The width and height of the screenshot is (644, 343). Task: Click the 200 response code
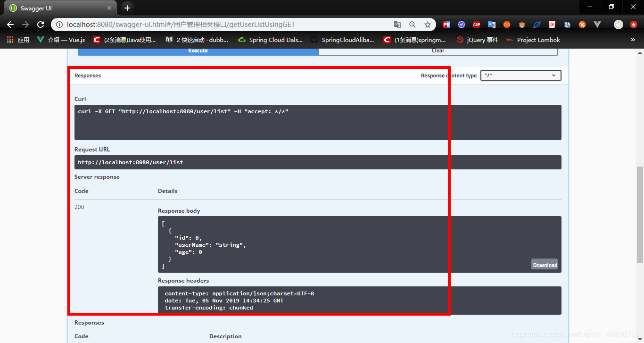pos(79,207)
